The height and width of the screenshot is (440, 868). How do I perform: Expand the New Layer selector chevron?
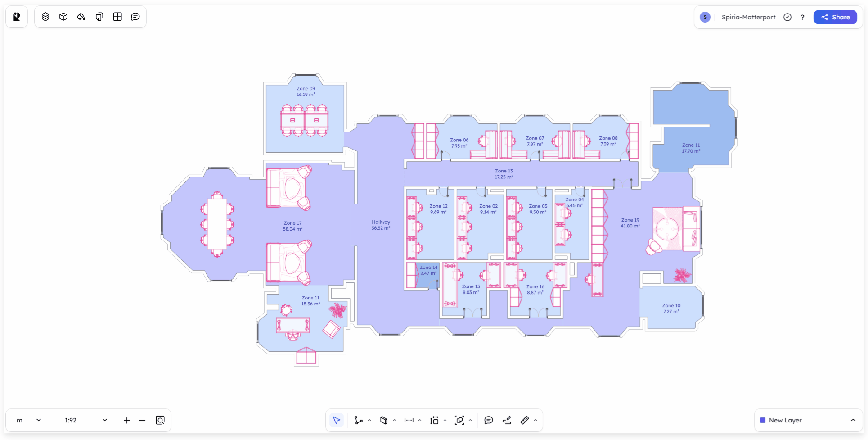coord(853,420)
